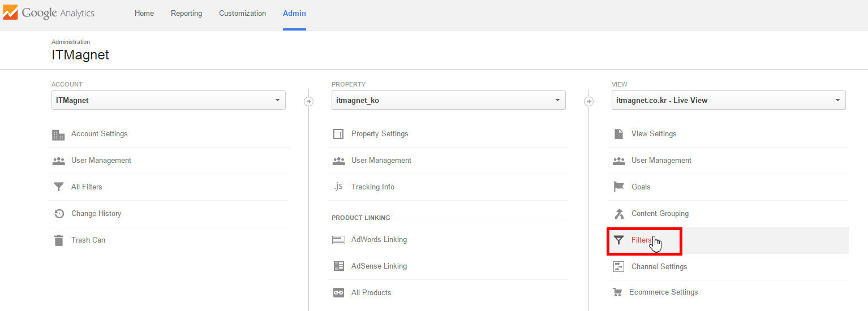The width and height of the screenshot is (868, 311).
Task: Click the arrow between Account and Property columns
Action: pos(308,102)
